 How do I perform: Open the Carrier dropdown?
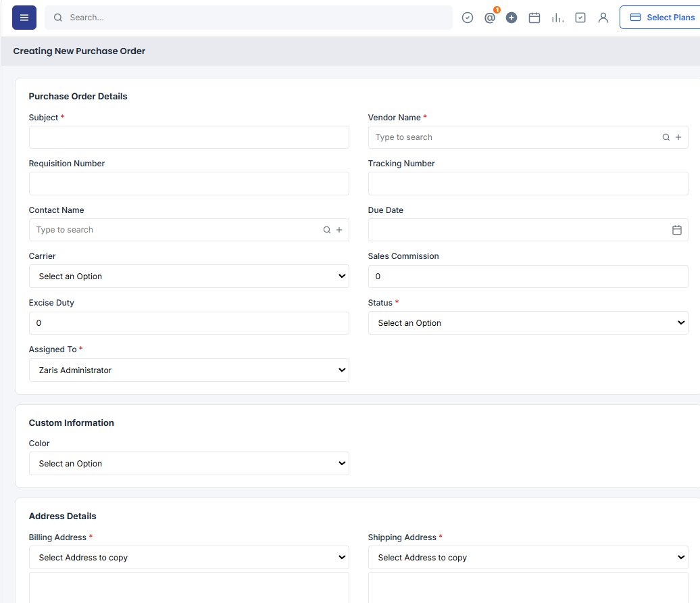point(189,276)
